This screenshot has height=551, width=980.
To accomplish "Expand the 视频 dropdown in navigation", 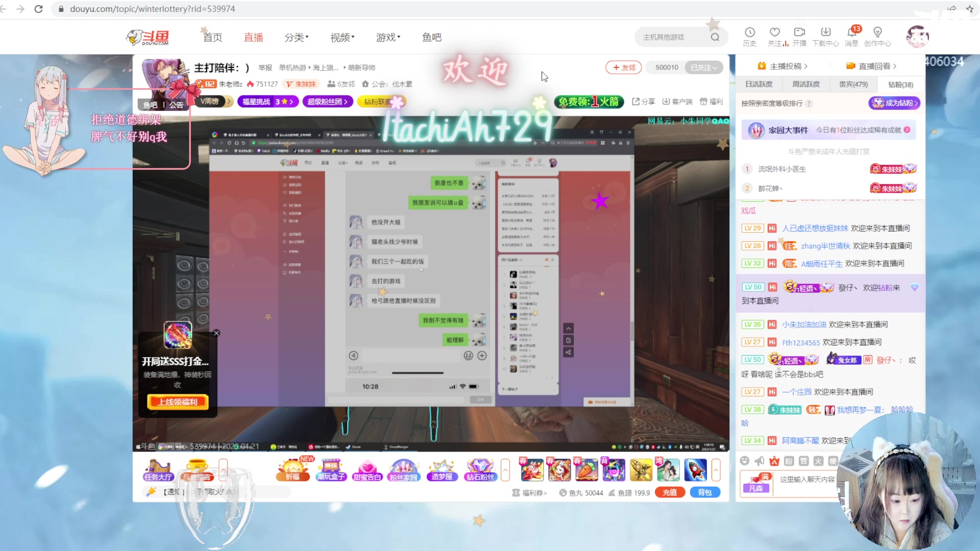I will pos(342,37).
